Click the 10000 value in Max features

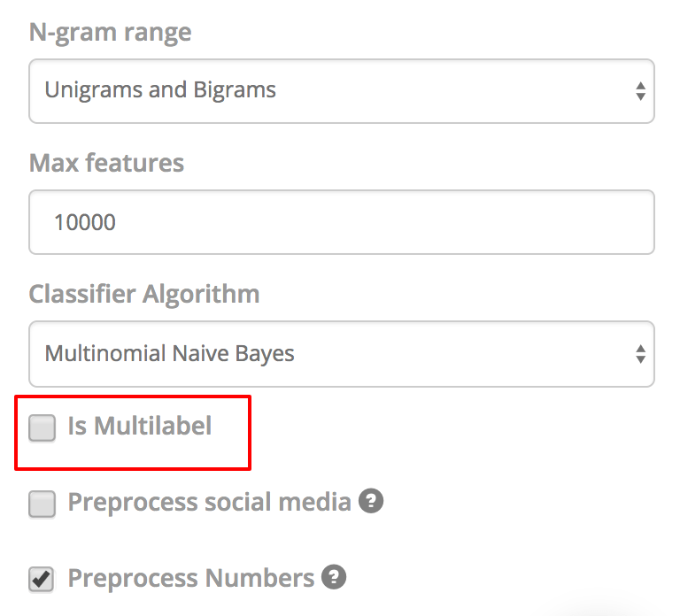click(85, 221)
